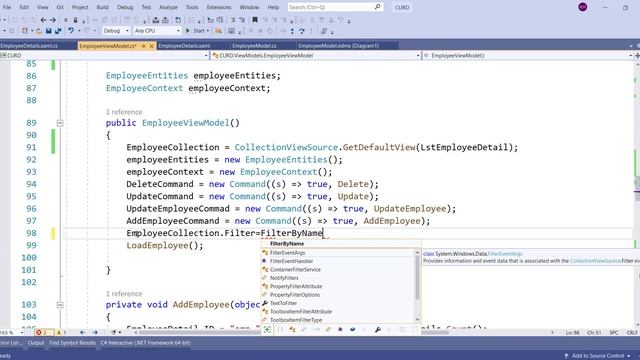The image size is (640, 360).
Task: Open the Start button dropdown arrow
Action: (x=208, y=31)
